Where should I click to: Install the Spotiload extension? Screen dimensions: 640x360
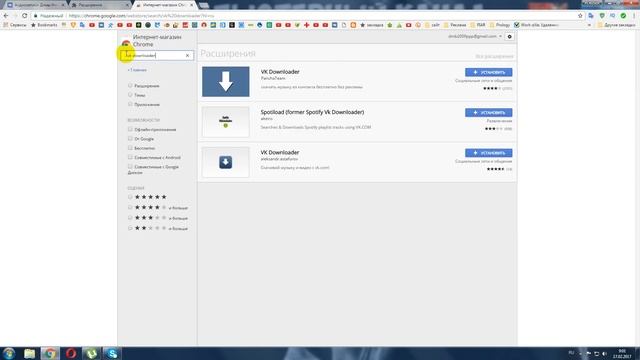pos(489,113)
